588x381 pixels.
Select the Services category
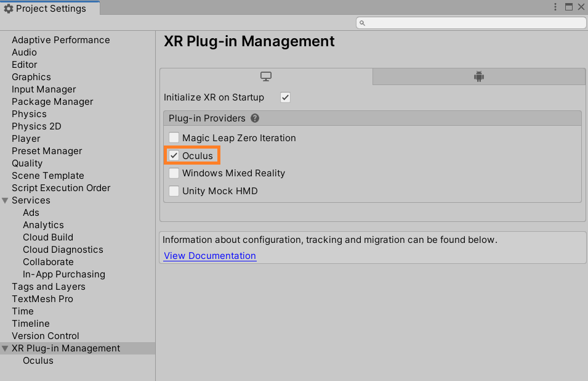point(31,200)
